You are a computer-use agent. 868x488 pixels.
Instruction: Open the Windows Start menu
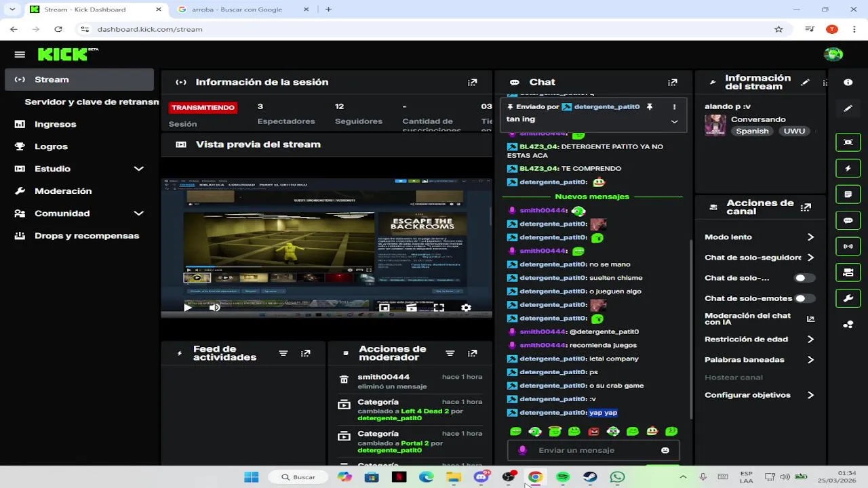(252, 477)
